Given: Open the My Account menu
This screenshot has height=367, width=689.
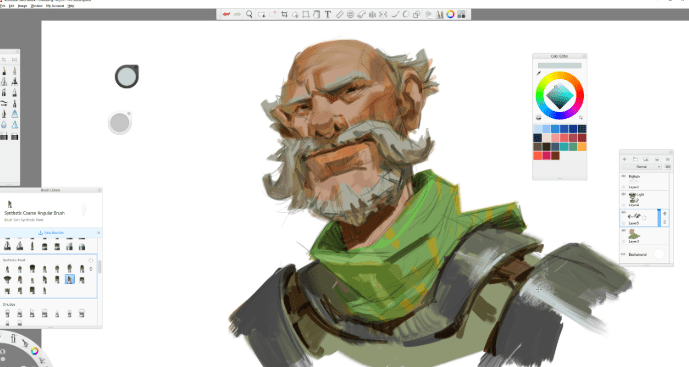Looking at the screenshot, I should point(55,6).
